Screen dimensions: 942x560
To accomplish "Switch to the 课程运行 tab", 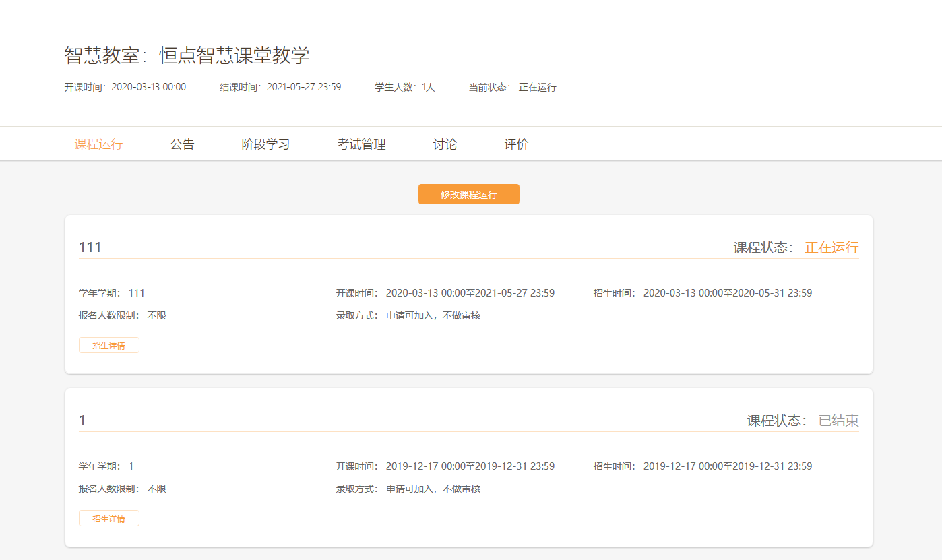I will pos(98,144).
